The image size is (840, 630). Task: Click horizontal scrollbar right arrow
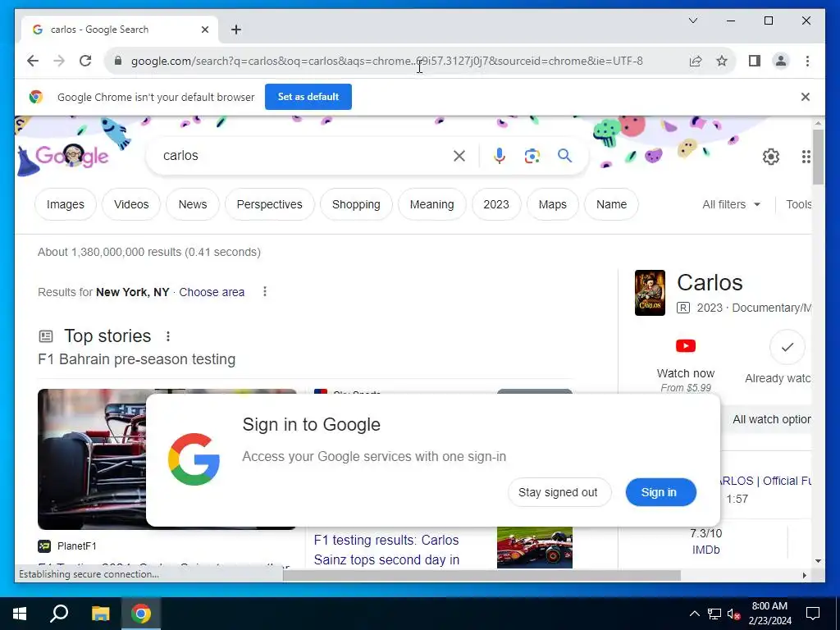click(x=804, y=575)
